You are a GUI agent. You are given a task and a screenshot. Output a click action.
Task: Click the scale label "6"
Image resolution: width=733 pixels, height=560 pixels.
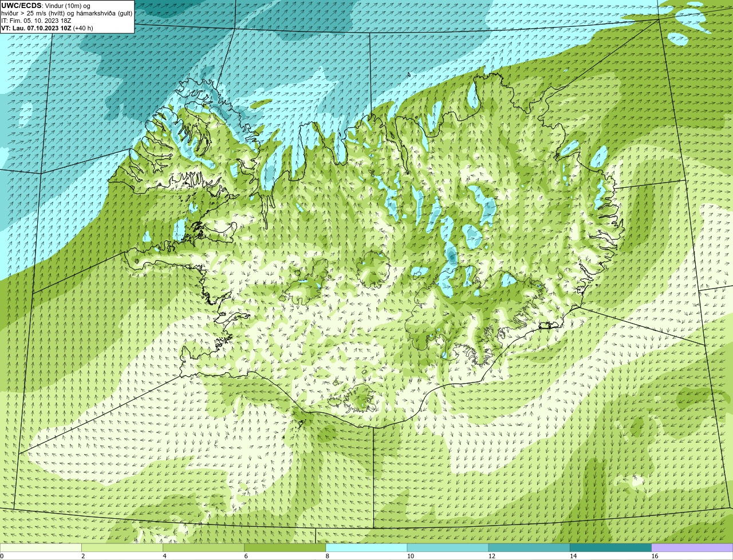246,556
